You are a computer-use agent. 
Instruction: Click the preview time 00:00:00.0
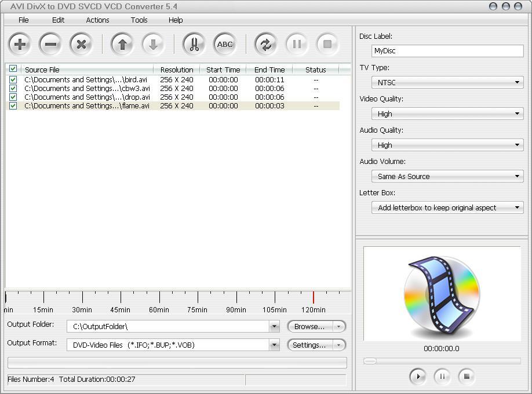coord(442,349)
